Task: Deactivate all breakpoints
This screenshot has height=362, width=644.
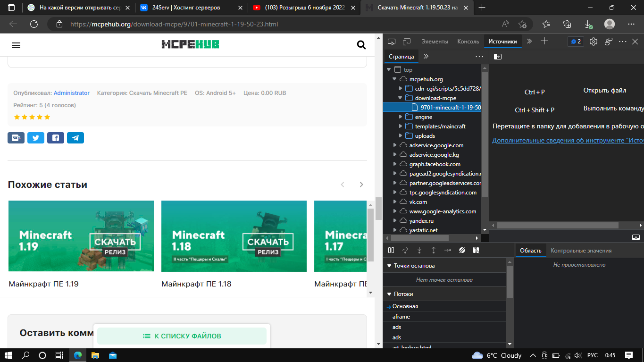Action: coord(462,250)
